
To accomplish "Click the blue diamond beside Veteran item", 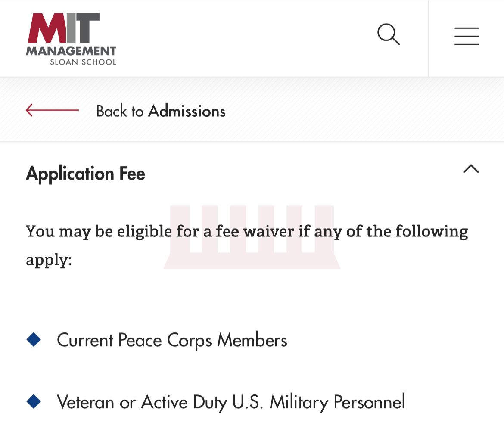I will (x=34, y=402).
